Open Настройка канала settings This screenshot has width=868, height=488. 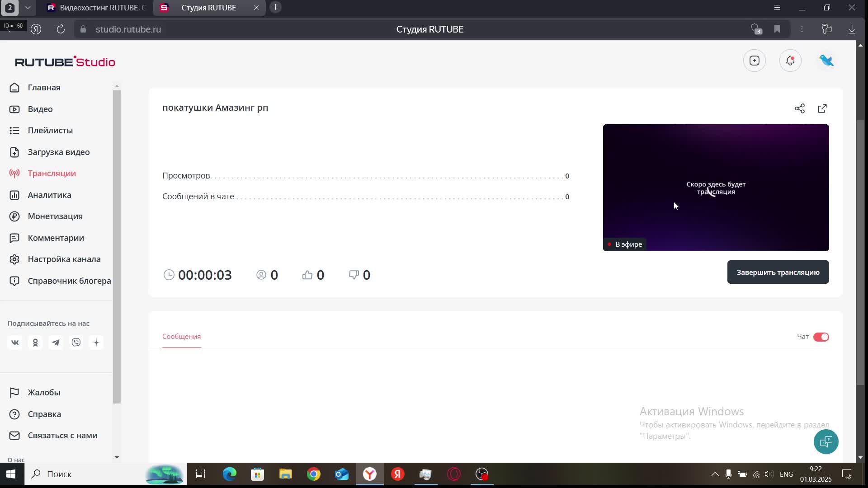click(x=64, y=259)
